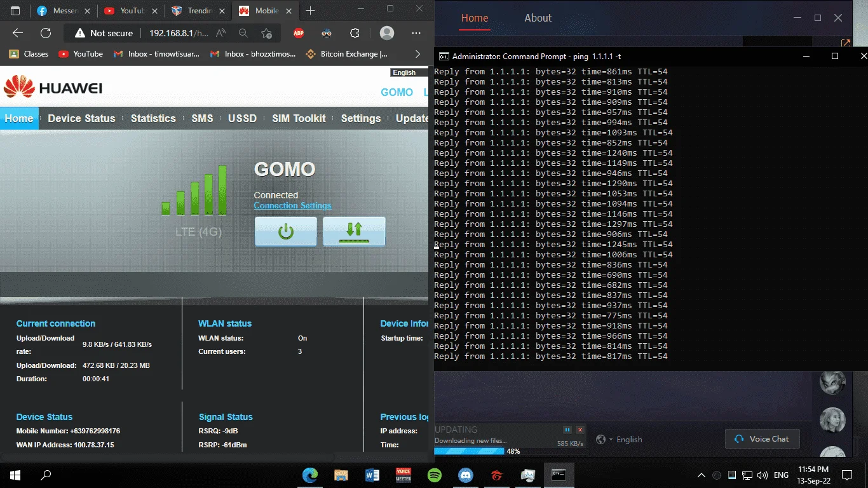Viewport: 868px width, 488px height.
Task: Open the notification center icon
Action: point(846,475)
